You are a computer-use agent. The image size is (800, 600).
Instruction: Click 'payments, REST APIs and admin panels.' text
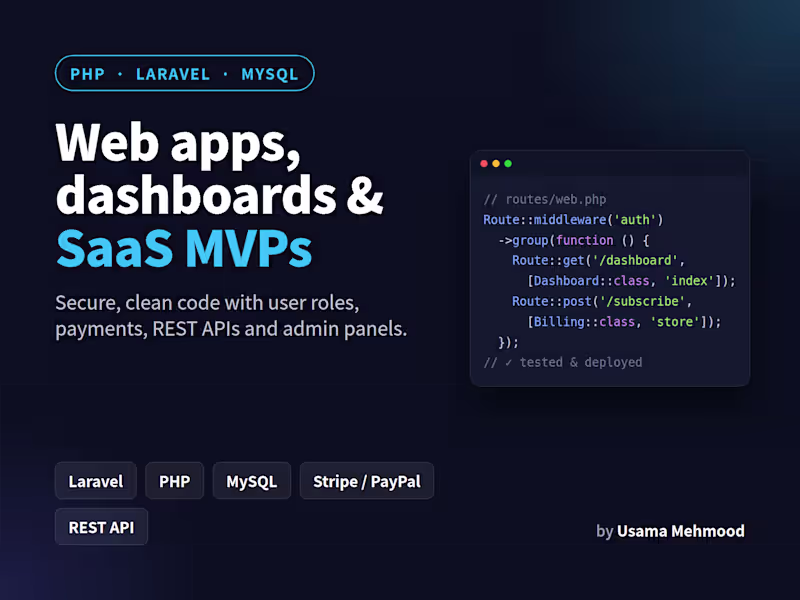[x=231, y=329]
